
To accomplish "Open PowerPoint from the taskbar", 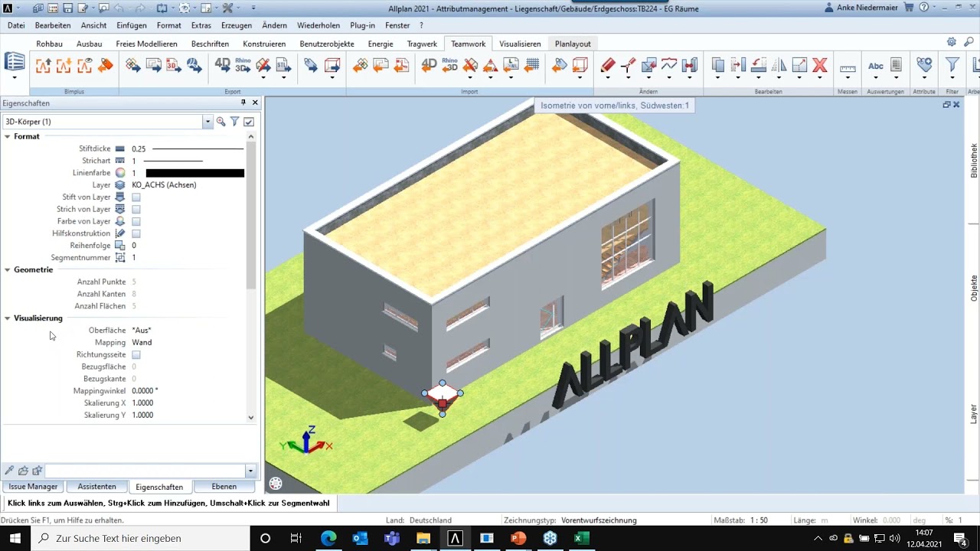I will pos(518,538).
